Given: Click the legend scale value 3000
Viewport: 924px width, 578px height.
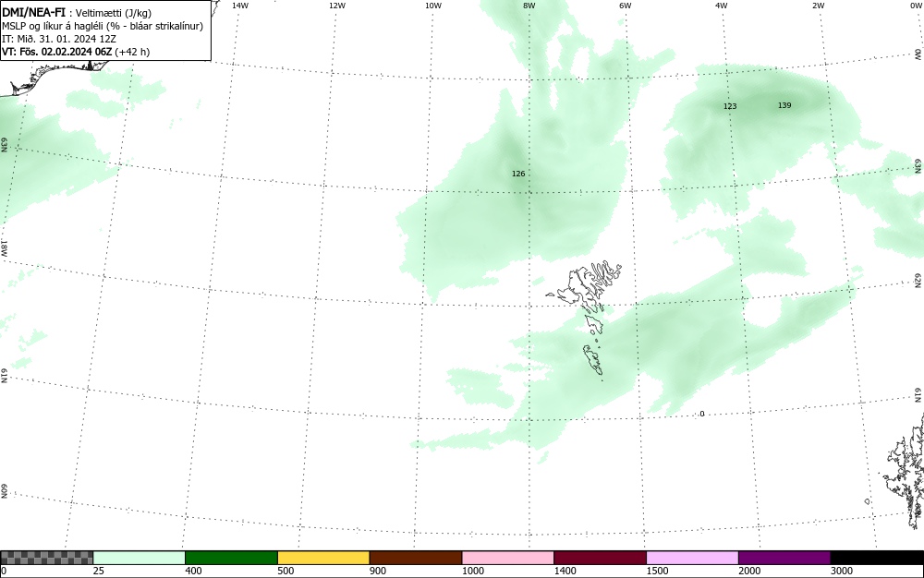Looking at the screenshot, I should (x=842, y=571).
